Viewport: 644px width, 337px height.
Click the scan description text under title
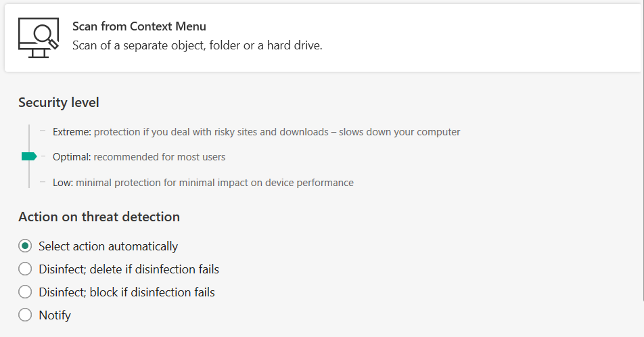[x=197, y=46]
